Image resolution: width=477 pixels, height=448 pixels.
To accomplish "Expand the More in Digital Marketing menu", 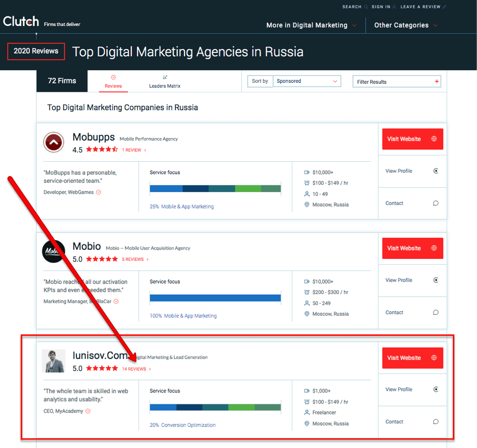I will coord(311,25).
